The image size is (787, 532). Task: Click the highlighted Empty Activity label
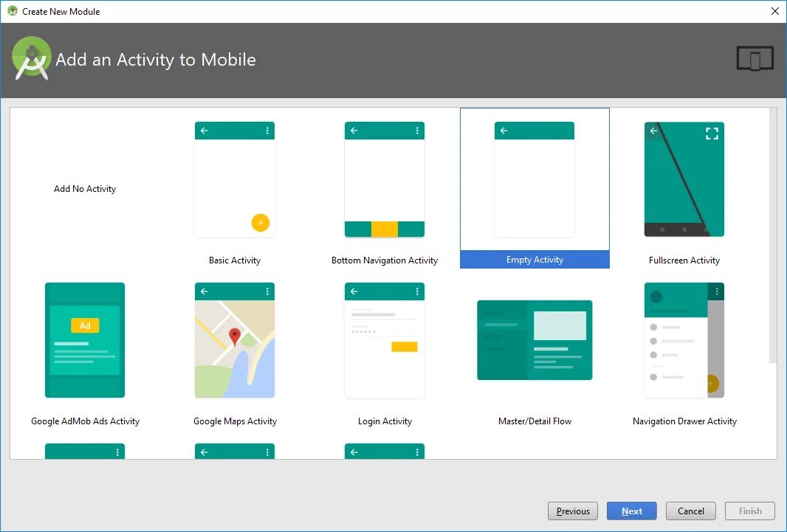click(535, 259)
